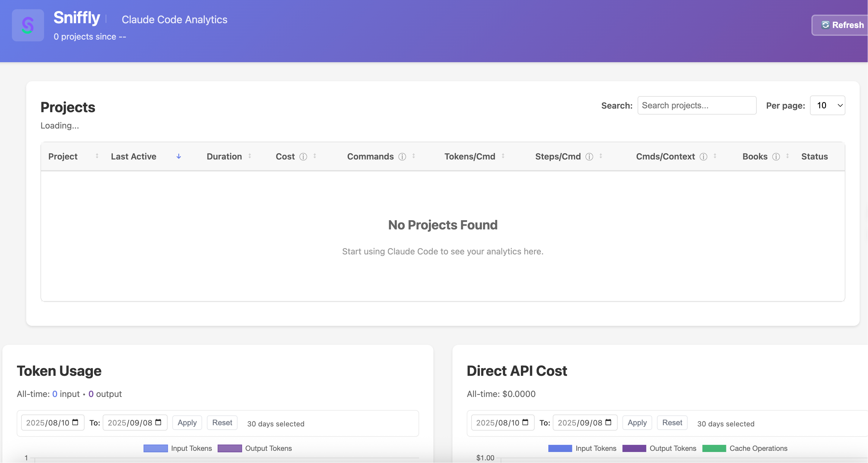Click the Cost info icon
868x463 pixels.
point(303,157)
